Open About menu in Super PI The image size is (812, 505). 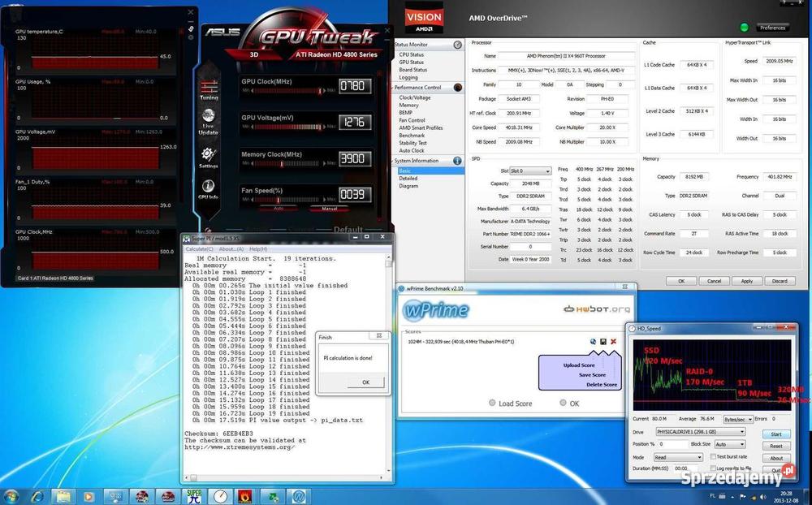(231, 249)
